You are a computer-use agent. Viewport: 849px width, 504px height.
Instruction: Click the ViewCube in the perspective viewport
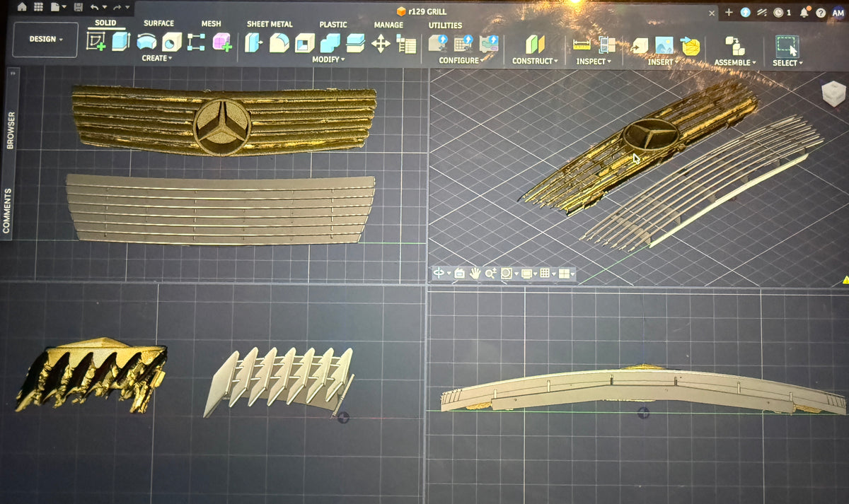(x=833, y=94)
